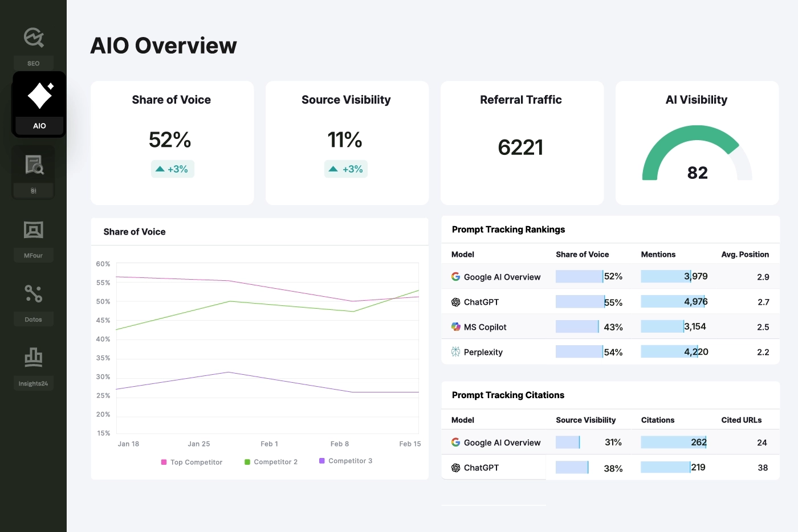Select the Perplexity row label

point(483,352)
